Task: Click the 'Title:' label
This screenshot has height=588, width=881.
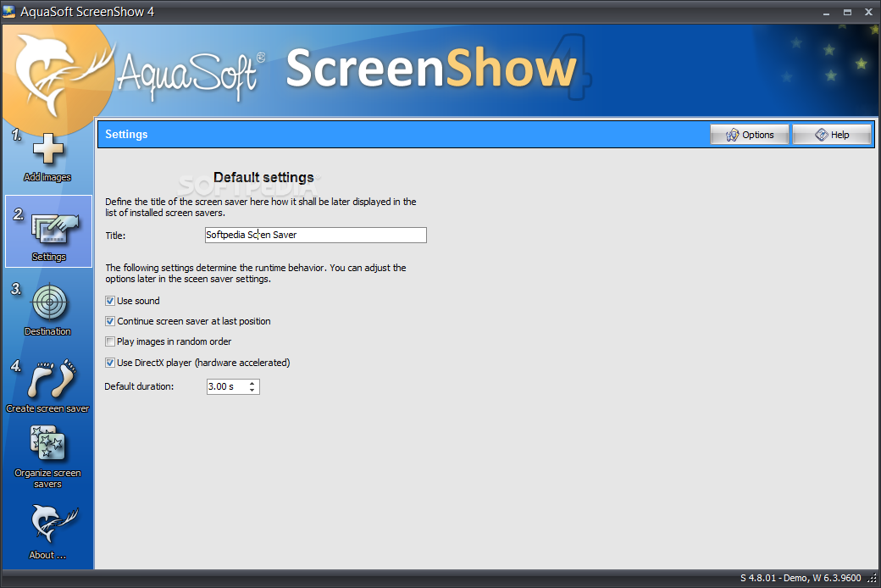Action: tap(115, 236)
